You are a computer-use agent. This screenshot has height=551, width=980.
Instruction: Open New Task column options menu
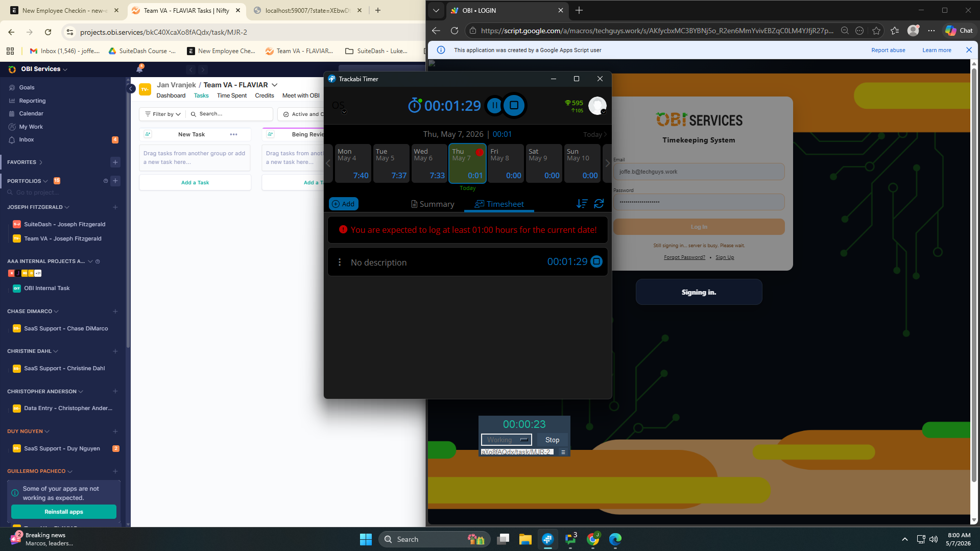(x=233, y=134)
